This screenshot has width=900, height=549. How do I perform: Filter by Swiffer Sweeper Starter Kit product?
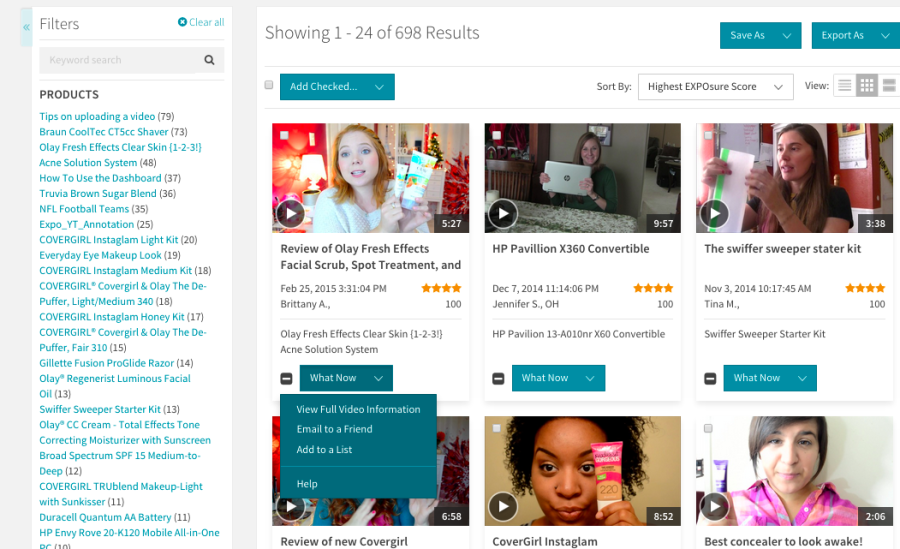(x=100, y=409)
